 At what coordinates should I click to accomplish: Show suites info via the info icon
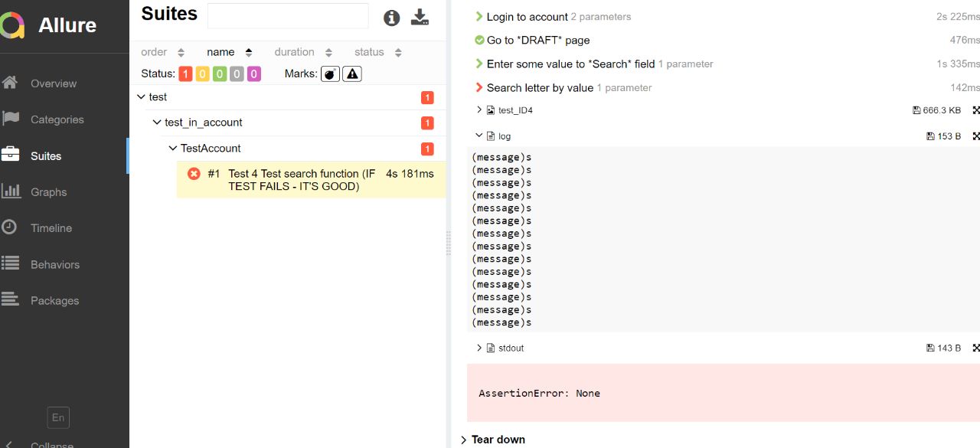point(392,18)
